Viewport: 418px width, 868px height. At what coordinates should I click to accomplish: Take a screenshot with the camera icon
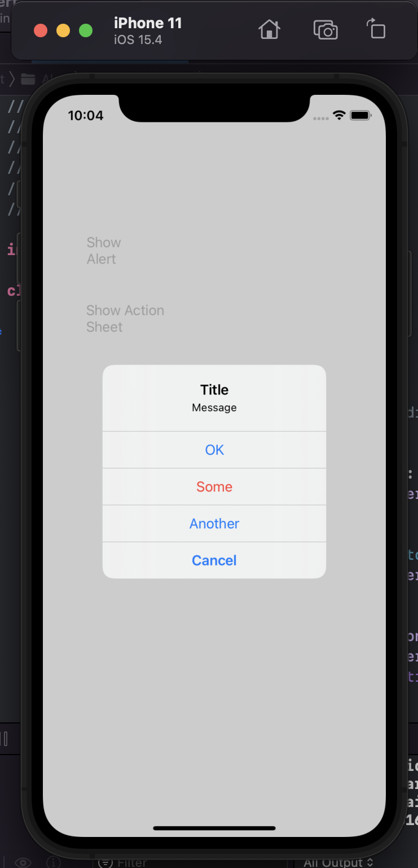pyautogui.click(x=325, y=29)
